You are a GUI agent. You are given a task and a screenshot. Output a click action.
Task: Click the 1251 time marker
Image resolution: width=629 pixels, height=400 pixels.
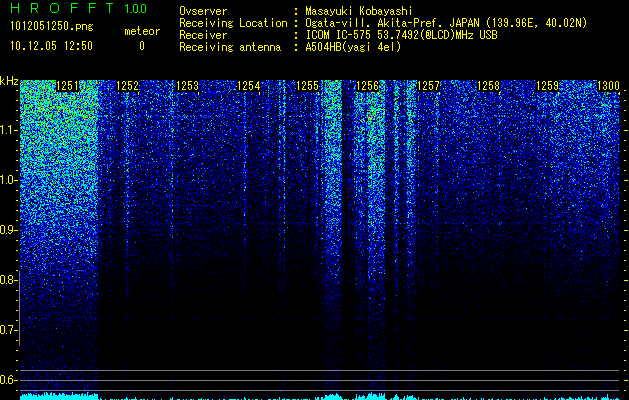[x=67, y=86]
